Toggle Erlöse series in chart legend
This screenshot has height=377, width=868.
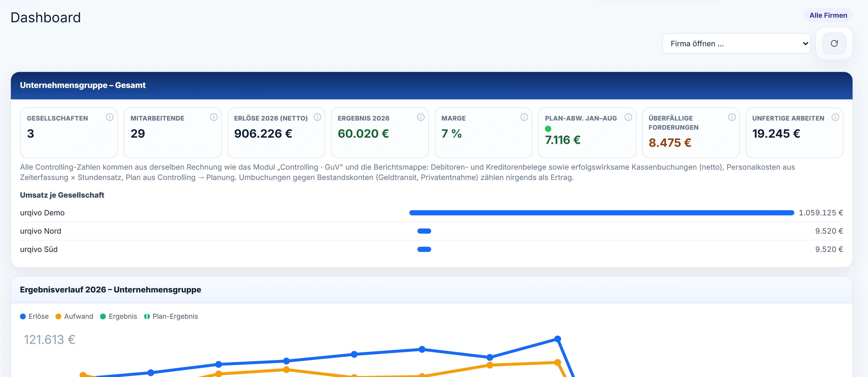[x=34, y=316]
